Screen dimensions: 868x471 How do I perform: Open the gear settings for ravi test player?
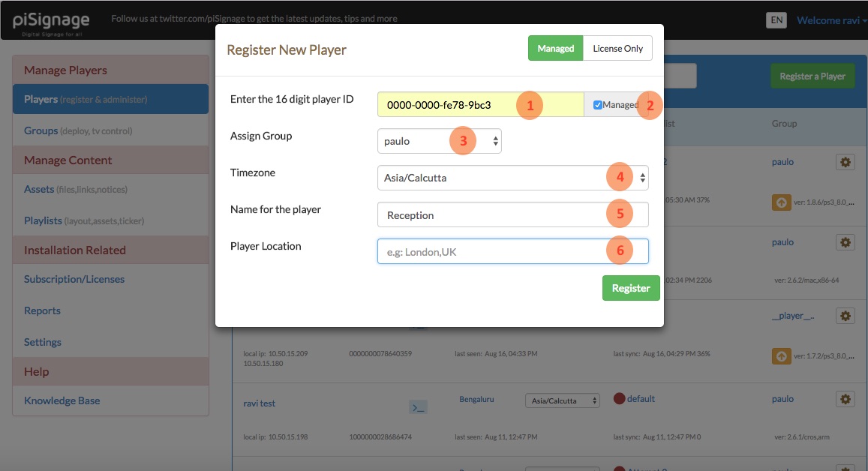point(845,400)
